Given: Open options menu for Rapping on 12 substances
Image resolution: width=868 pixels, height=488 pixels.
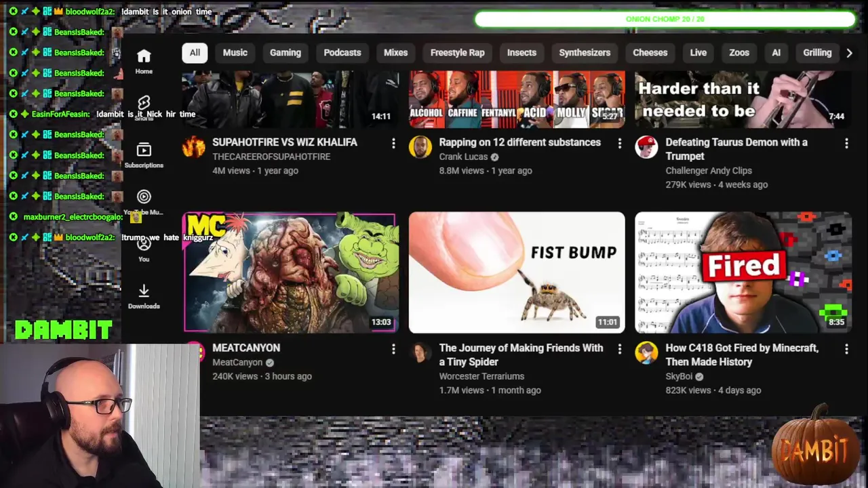Looking at the screenshot, I should click(619, 143).
